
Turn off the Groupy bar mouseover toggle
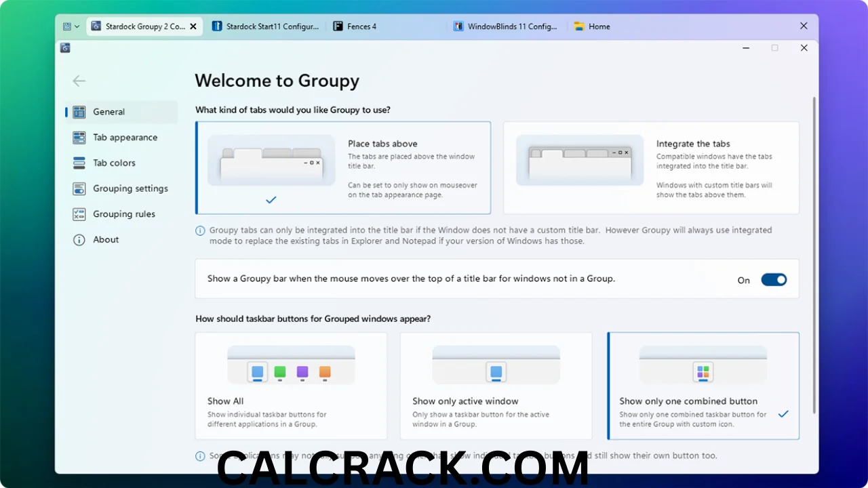774,280
